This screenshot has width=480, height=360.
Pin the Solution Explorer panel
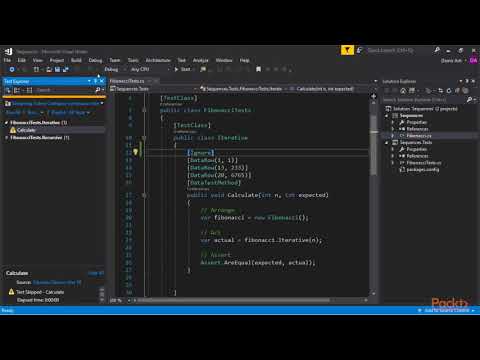(x=467, y=81)
